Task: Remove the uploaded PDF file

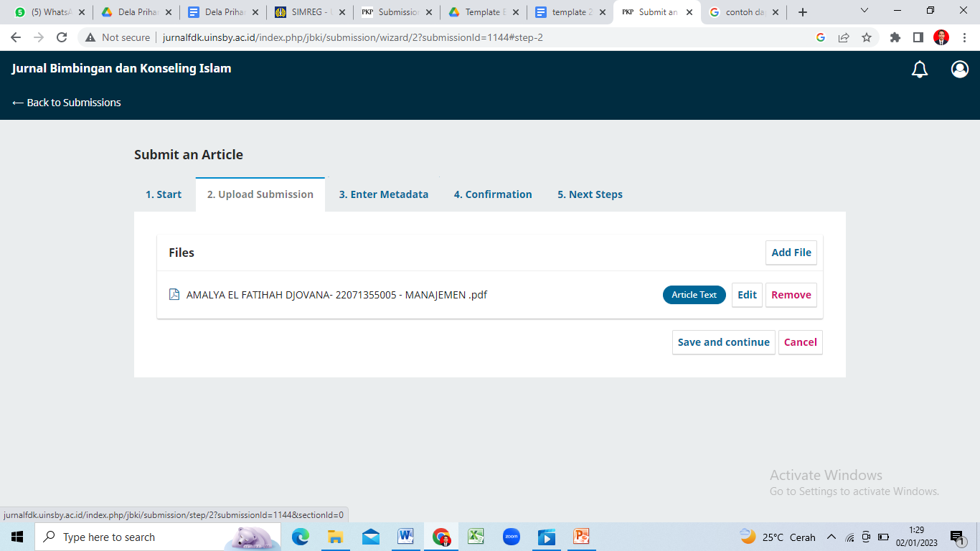Action: click(x=791, y=295)
